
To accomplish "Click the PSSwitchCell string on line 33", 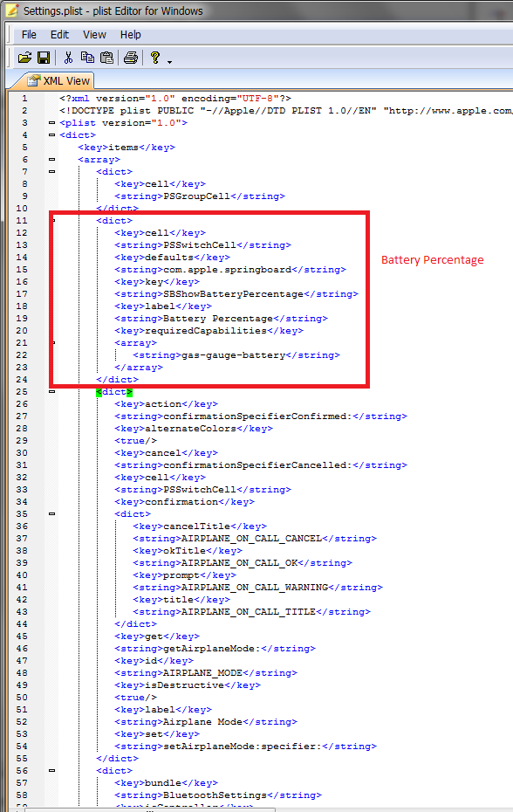I will [x=200, y=489].
